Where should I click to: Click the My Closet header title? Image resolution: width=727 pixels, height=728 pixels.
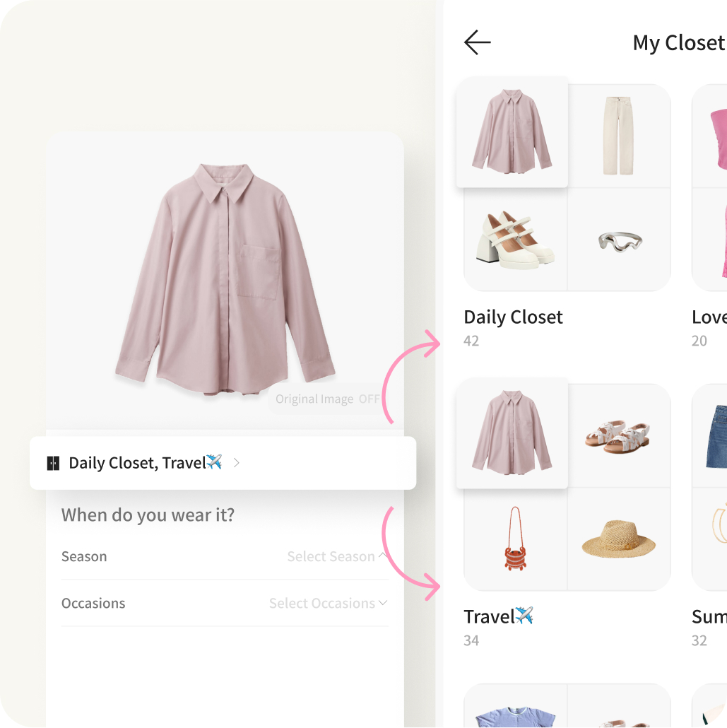pos(678,43)
